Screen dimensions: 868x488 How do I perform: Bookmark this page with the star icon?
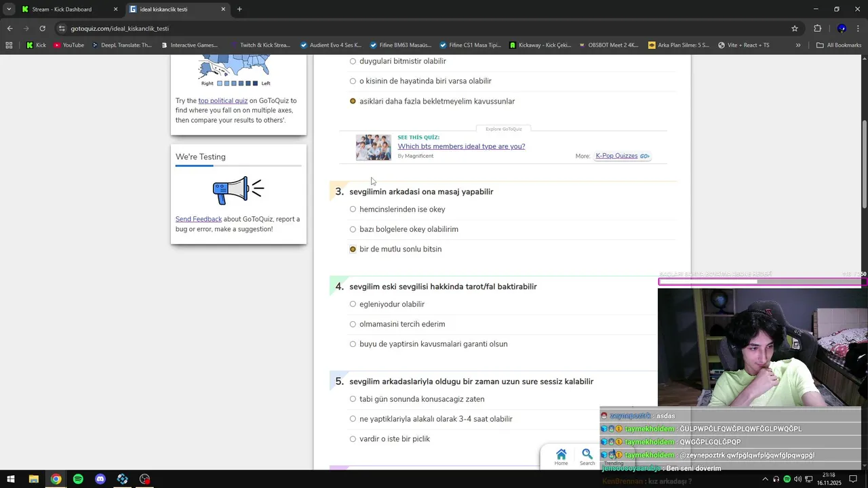795,28
